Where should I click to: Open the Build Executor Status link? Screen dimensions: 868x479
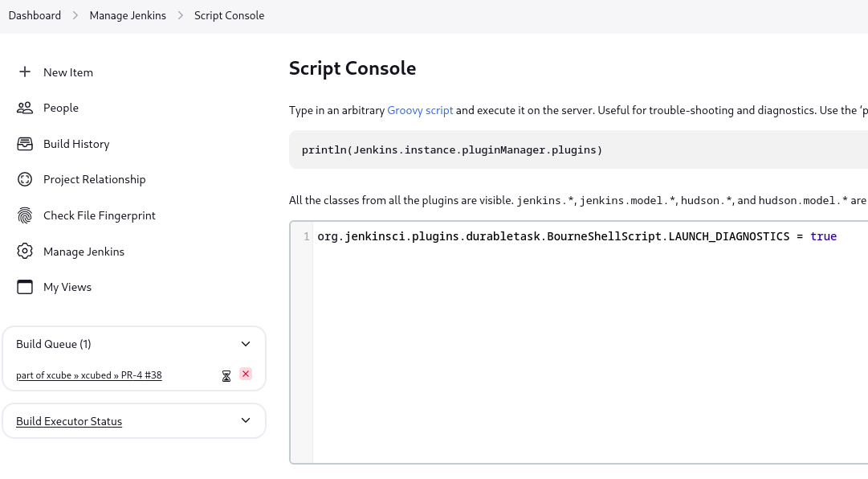tap(69, 421)
